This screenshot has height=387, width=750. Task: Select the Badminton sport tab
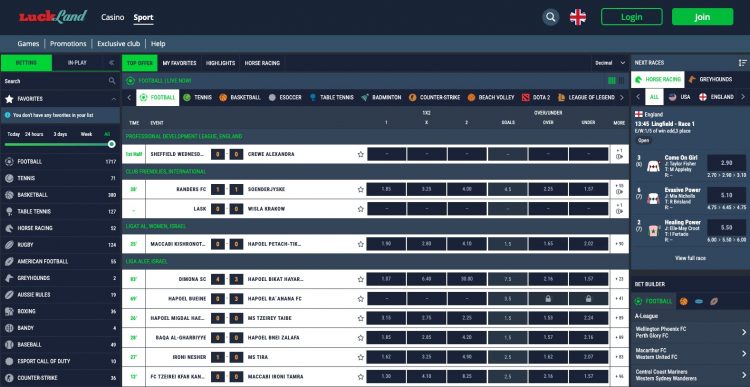coord(381,97)
